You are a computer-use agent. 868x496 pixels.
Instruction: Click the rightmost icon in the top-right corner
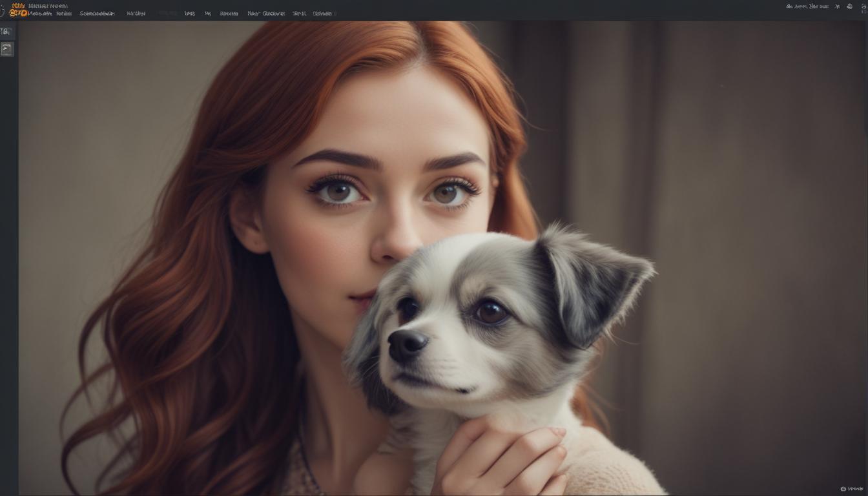pos(863,6)
